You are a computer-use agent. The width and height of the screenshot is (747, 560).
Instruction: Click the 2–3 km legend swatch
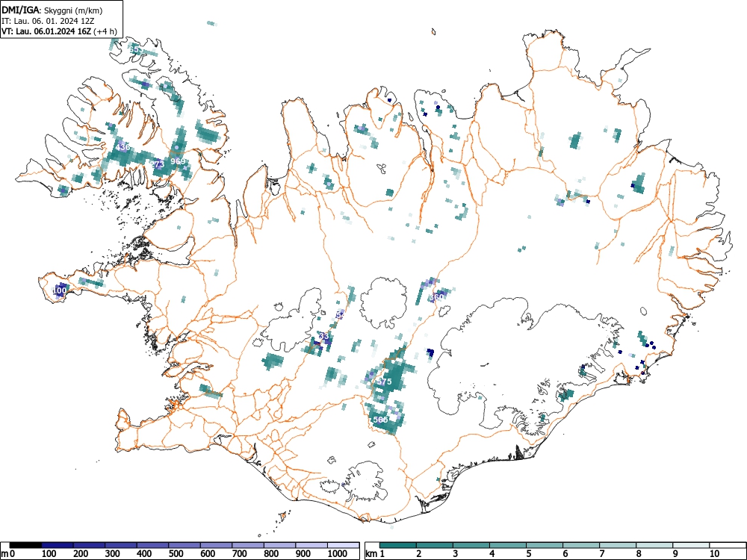coord(435,545)
